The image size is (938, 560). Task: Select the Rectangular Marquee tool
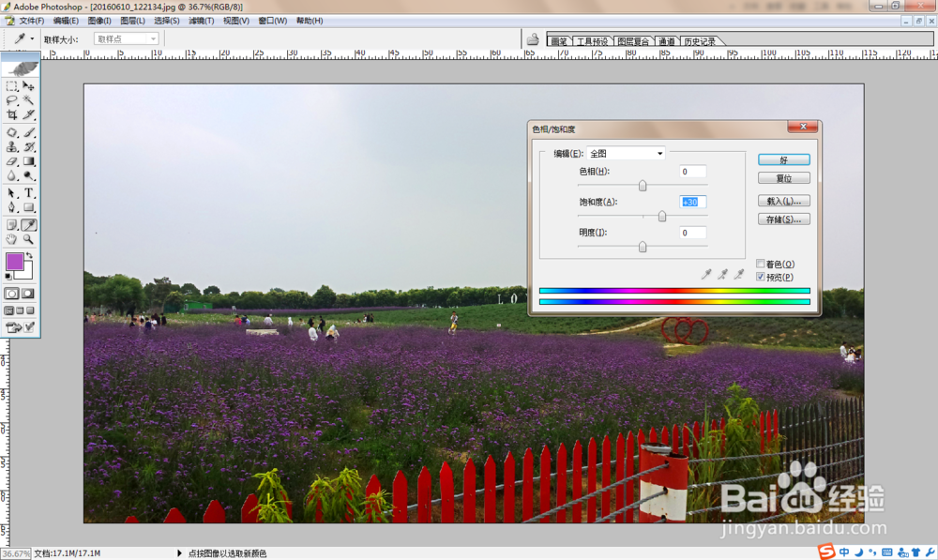tap(12, 86)
